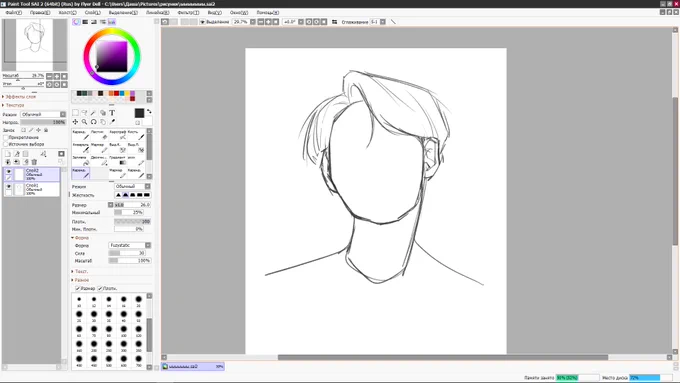Click the canvas horizontal scrollbar

[x=442, y=357]
